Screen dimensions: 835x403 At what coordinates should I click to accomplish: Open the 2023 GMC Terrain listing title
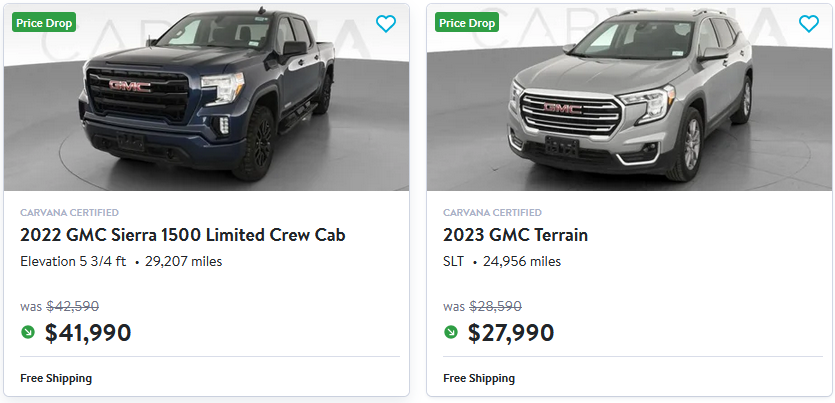[x=516, y=236]
